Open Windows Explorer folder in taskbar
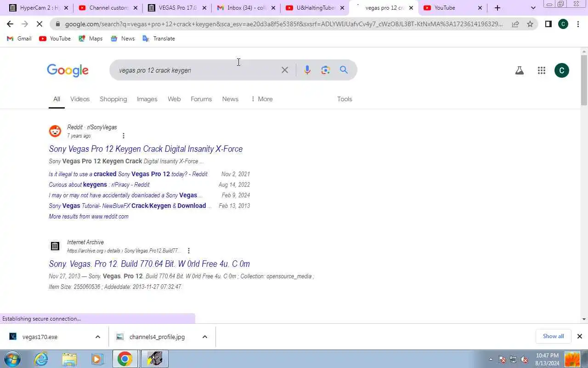This screenshot has width=588, height=368. 69,359
